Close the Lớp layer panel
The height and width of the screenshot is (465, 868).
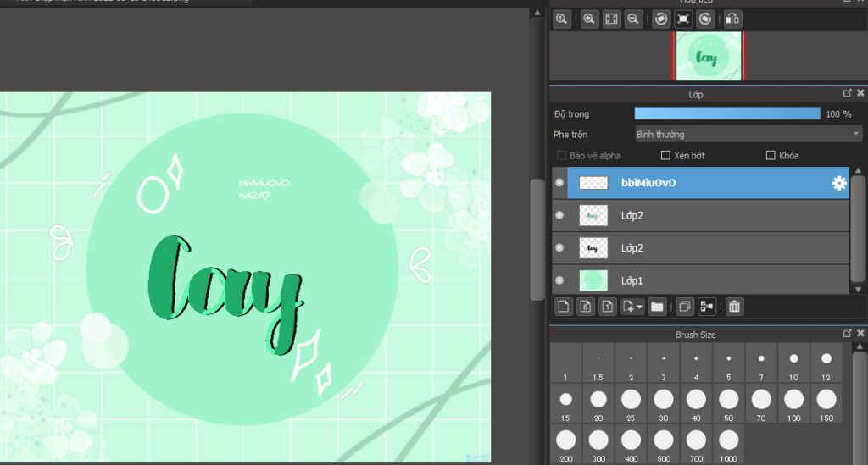coord(860,93)
